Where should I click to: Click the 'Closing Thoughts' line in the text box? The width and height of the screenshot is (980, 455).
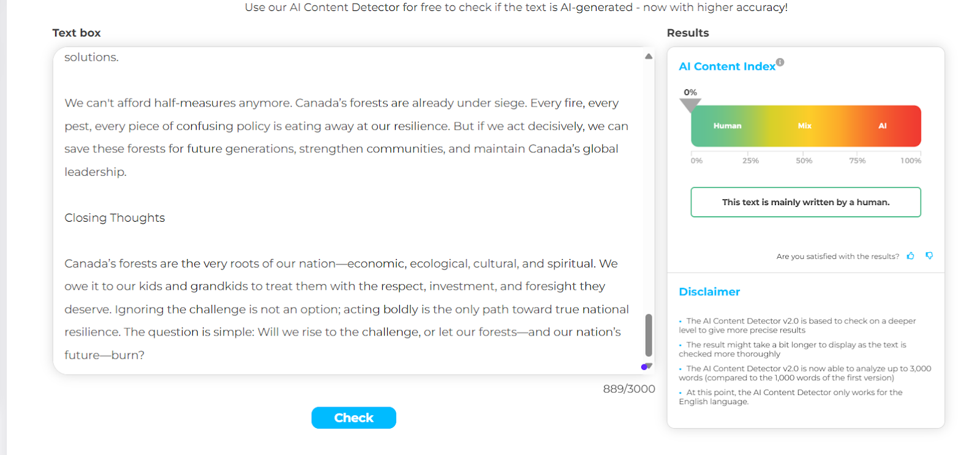tap(115, 218)
